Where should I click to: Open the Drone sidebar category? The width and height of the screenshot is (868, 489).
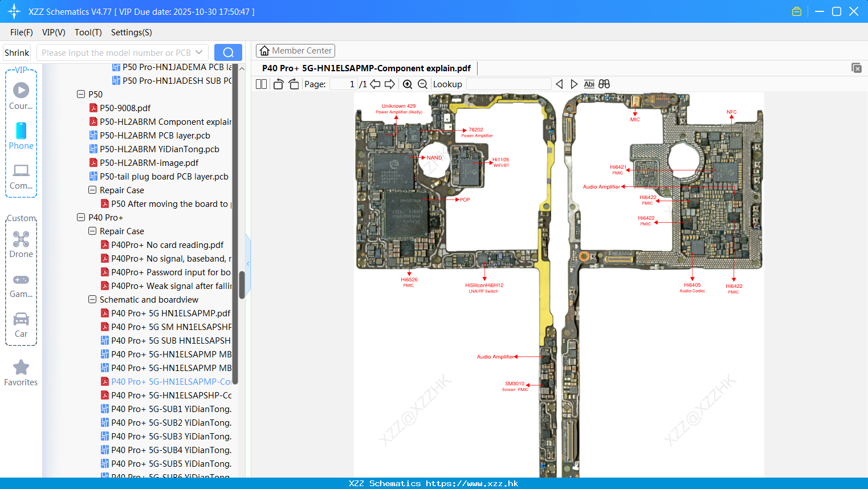coord(21,244)
